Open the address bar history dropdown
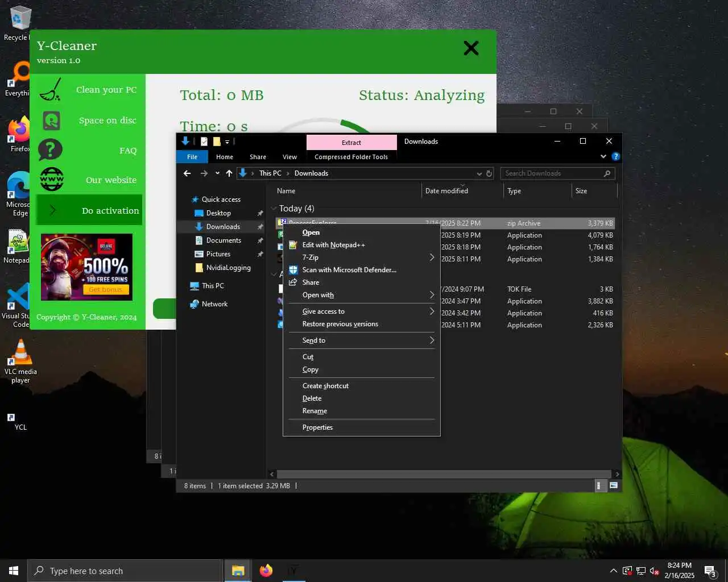Screen dimensions: 728x582 coord(479,173)
